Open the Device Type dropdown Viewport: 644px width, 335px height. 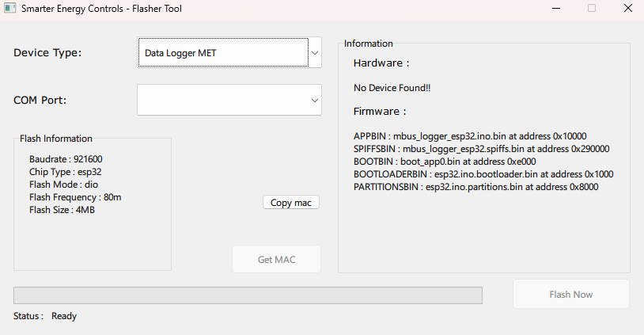[229, 52]
